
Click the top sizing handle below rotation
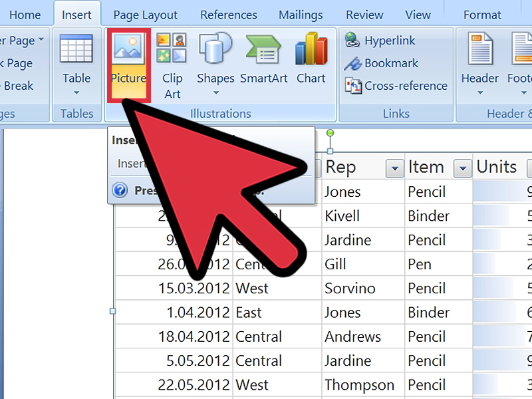(x=330, y=151)
